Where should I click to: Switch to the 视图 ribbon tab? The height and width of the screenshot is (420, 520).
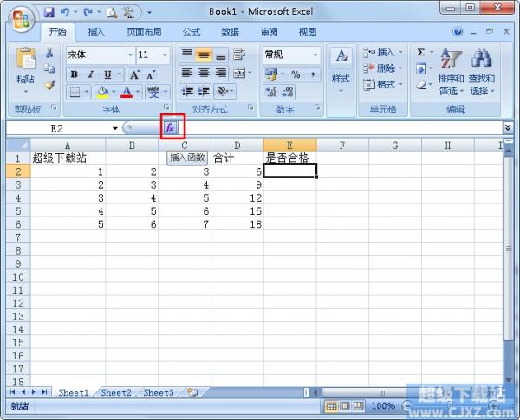[x=308, y=32]
